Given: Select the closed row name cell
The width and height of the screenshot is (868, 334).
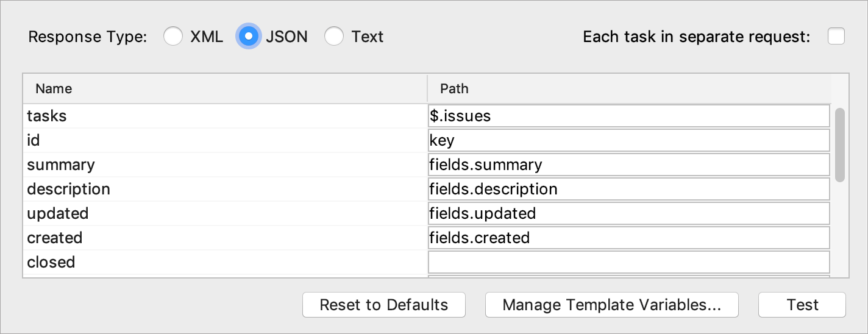Looking at the screenshot, I should pyautogui.click(x=225, y=262).
